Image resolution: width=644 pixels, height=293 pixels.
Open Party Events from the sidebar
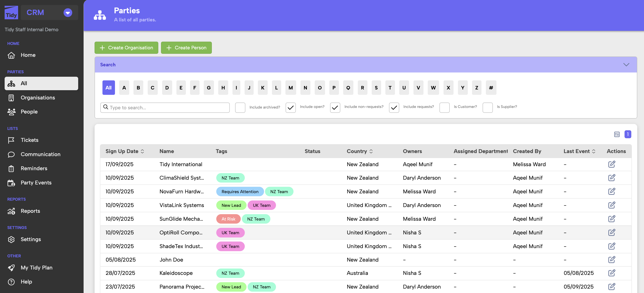coord(36,183)
